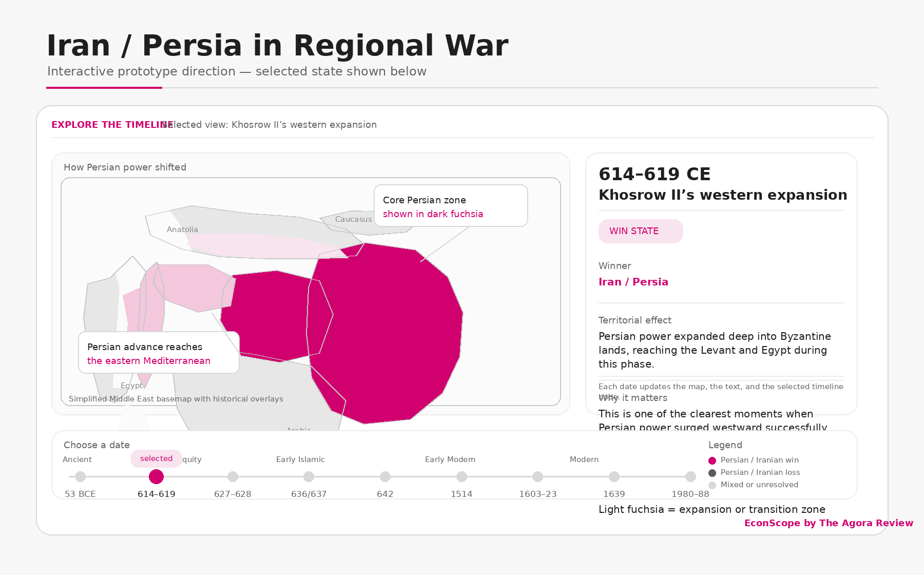Screen dimensions: 924x575
Task: Click the selected 614–619 timeline marker
Action: coord(156,476)
